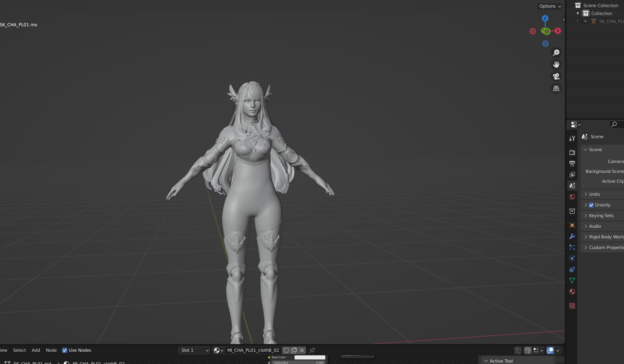The width and height of the screenshot is (624, 364).
Task: Toggle node editor overlays button
Action: 550,350
